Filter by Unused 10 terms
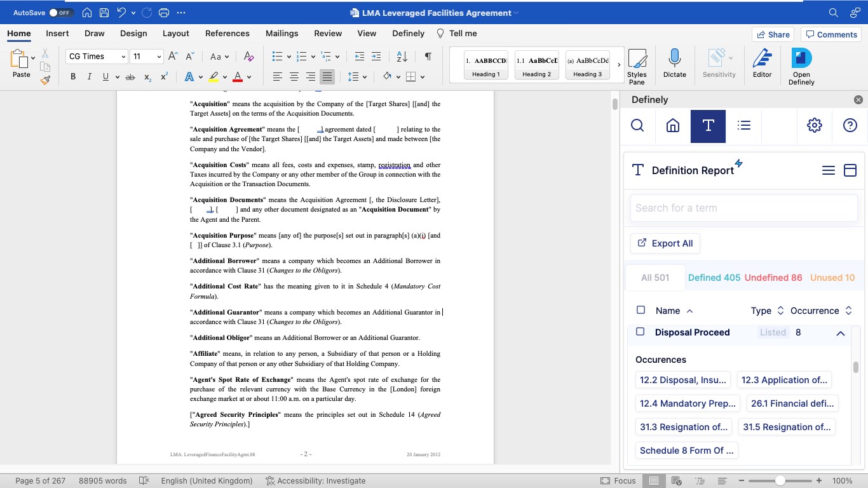Image resolution: width=868 pixels, height=488 pixels. 832,278
